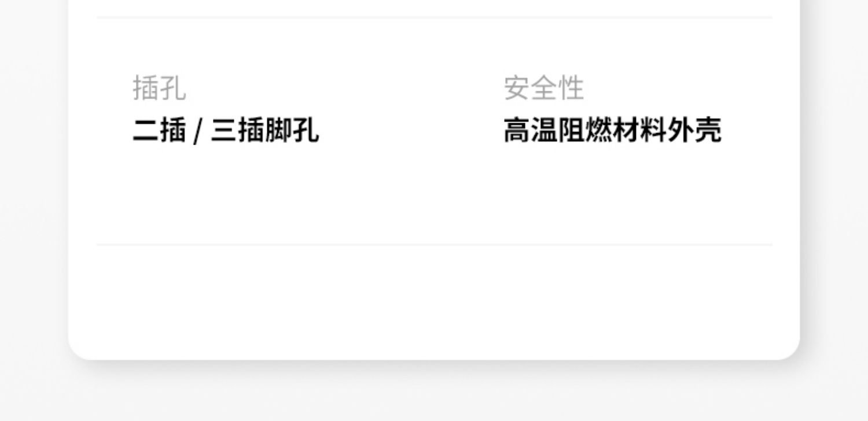Click the characters 阻燃 in the safety value

click(585, 130)
